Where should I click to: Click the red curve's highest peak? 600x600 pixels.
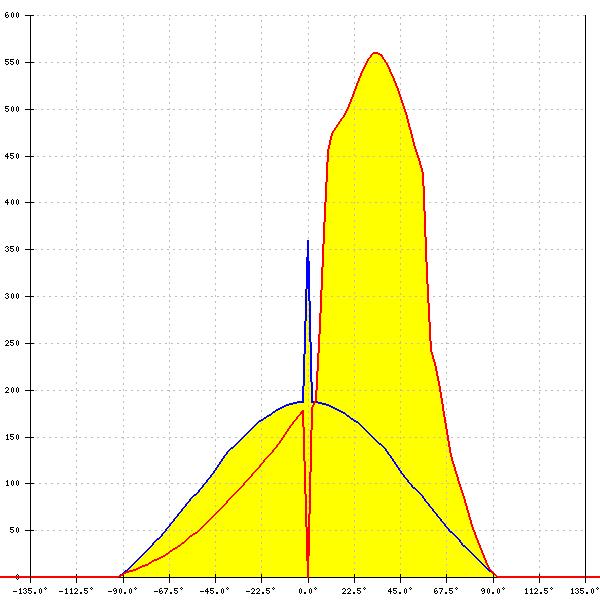(375, 53)
